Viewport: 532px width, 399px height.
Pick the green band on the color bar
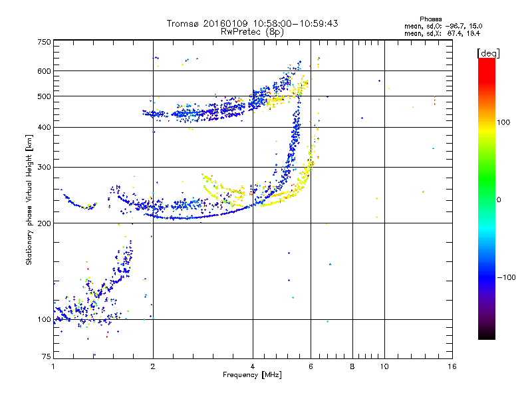pos(486,193)
